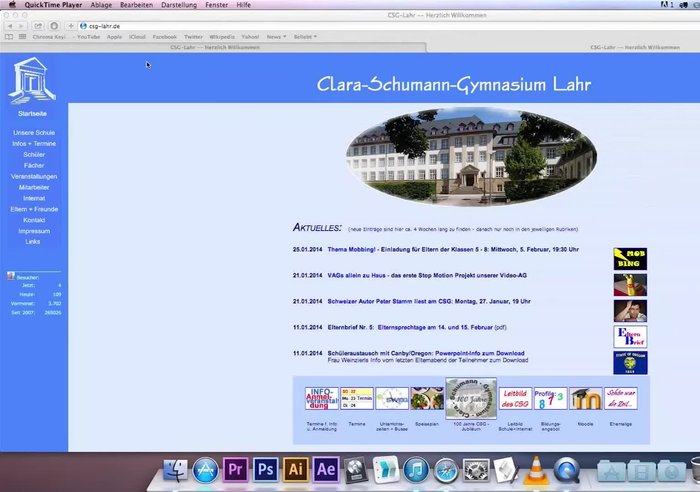Click the Moodle icon on the page
Image resolution: width=700 pixels, height=492 pixels.
tap(585, 399)
